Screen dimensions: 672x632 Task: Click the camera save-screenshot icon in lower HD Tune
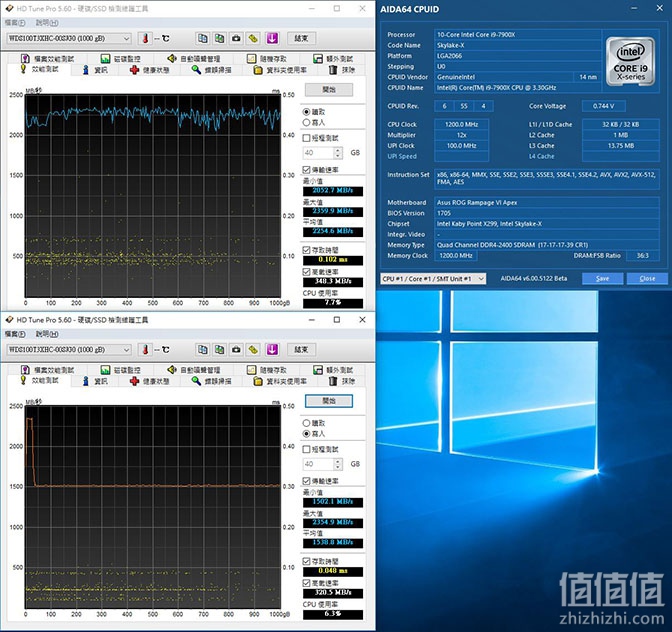click(x=236, y=349)
